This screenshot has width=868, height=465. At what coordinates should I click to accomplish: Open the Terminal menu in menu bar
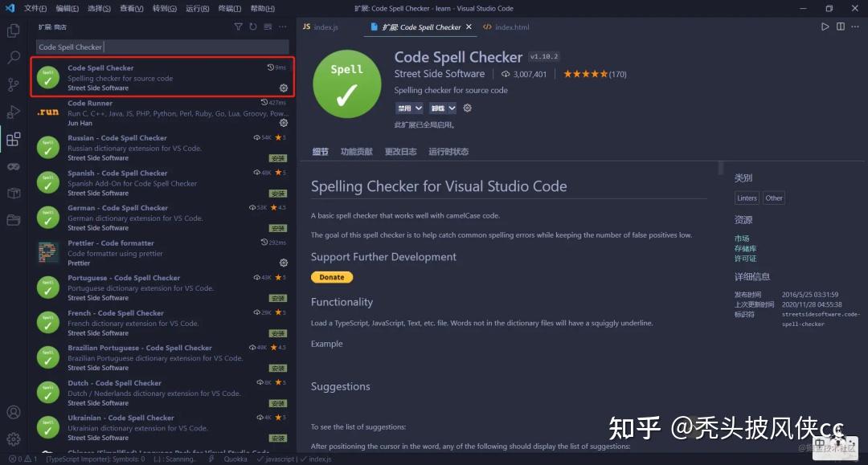click(x=229, y=8)
